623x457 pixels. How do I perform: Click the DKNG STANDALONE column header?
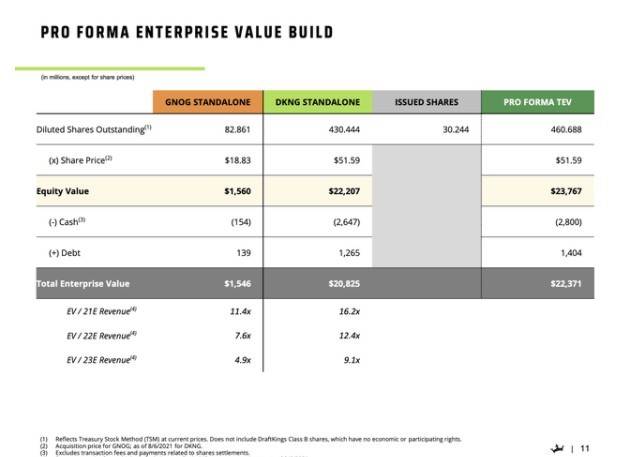[x=318, y=102]
